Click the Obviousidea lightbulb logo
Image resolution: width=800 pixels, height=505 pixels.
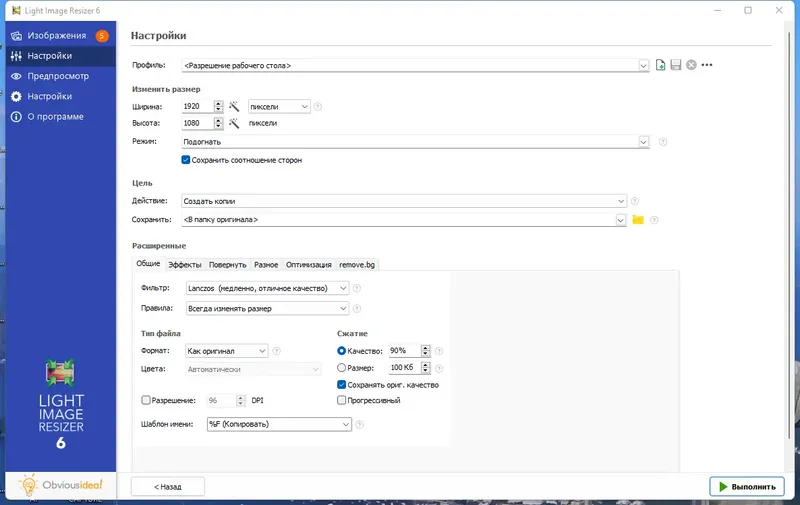click(61, 485)
